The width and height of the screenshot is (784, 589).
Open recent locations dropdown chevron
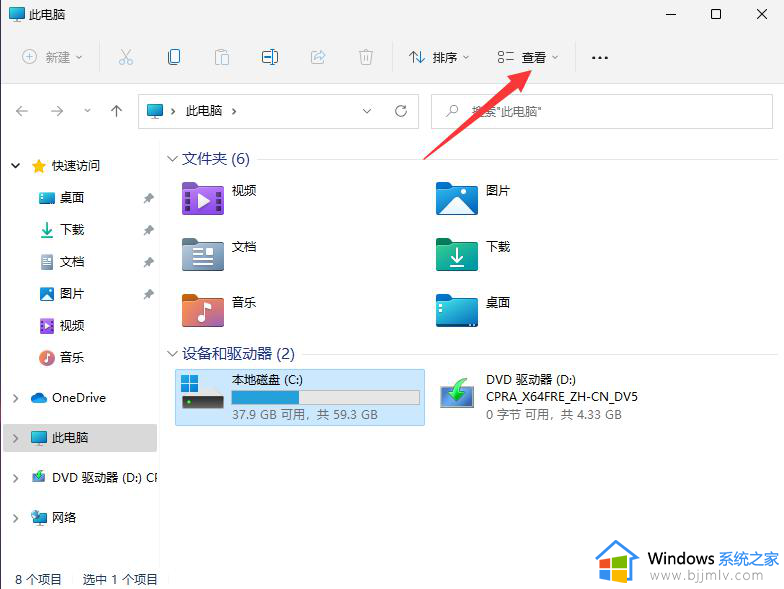88,111
